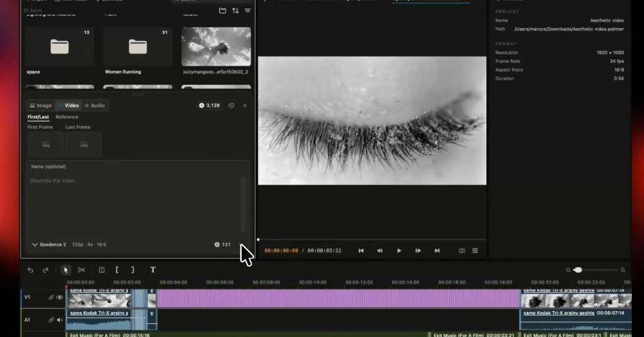Select the arrow selection tool
644x337 pixels.
coord(66,270)
